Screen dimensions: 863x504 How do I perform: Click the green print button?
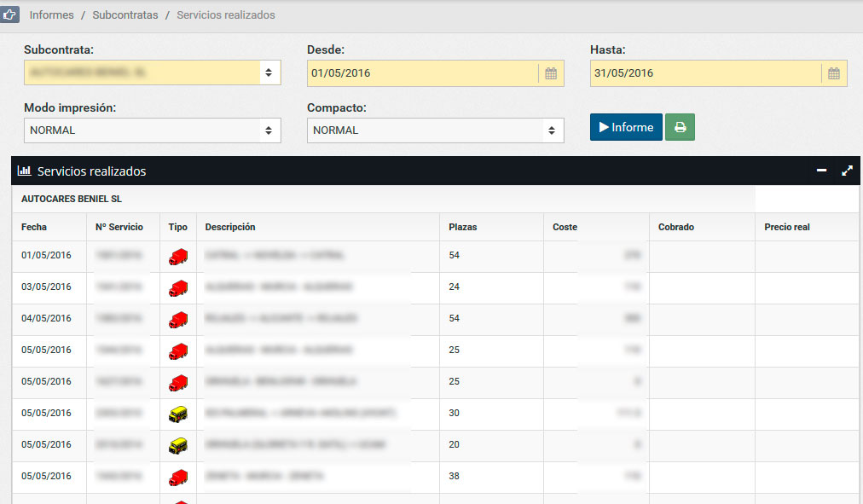pyautogui.click(x=680, y=127)
